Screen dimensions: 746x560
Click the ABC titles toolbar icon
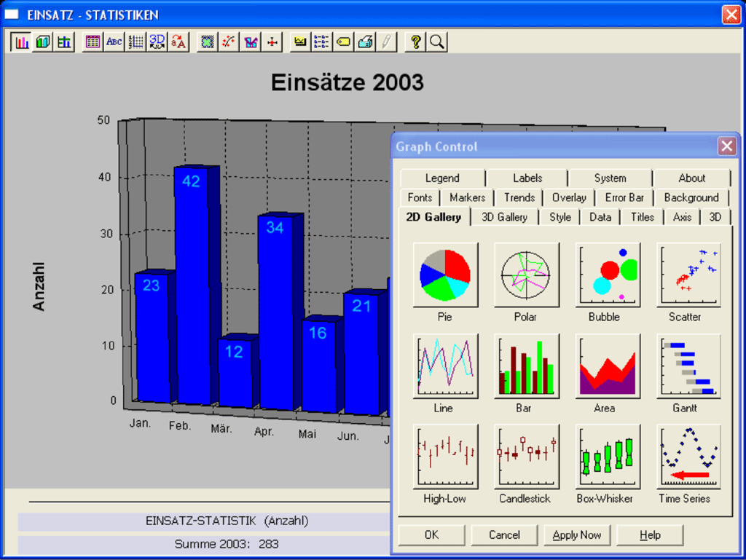tap(114, 42)
